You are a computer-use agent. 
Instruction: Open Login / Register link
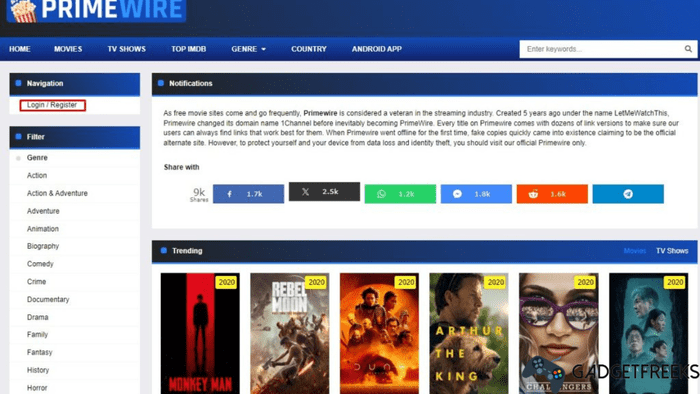52,105
